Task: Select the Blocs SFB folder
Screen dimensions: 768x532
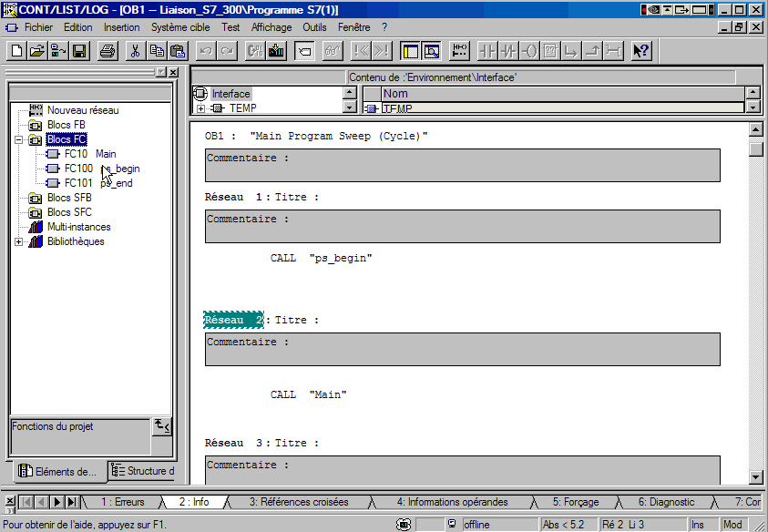Action: tap(69, 198)
